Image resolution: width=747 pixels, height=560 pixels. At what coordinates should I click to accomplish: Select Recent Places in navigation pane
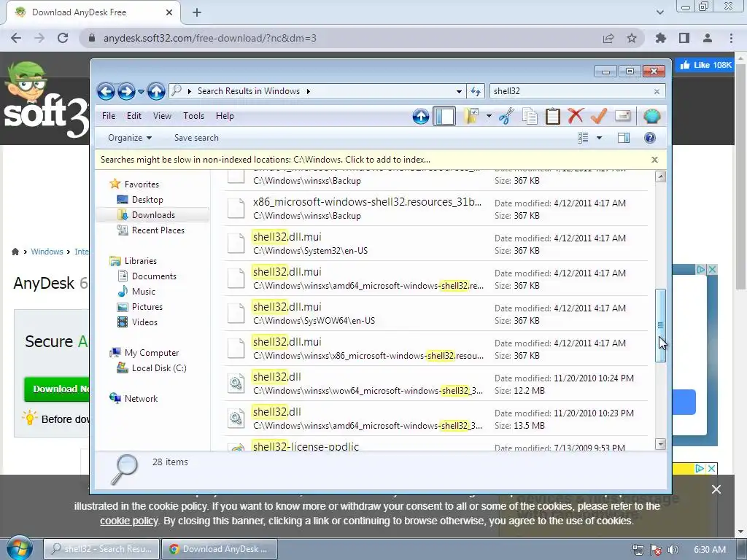[x=158, y=230]
